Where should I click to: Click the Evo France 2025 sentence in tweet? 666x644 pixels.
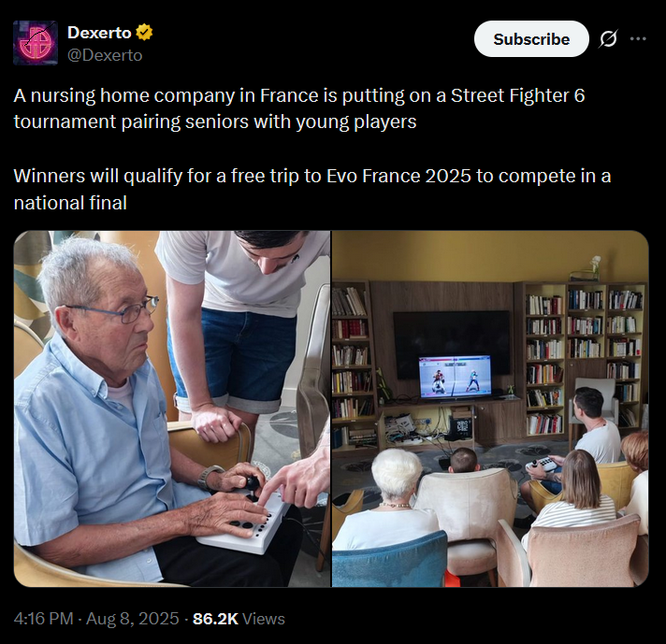click(312, 190)
